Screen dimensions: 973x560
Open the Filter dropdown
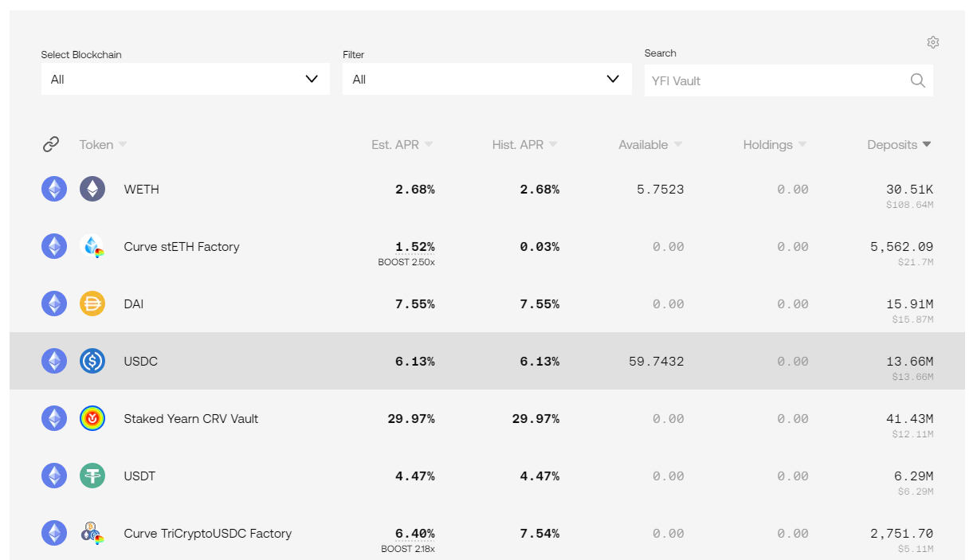[486, 79]
